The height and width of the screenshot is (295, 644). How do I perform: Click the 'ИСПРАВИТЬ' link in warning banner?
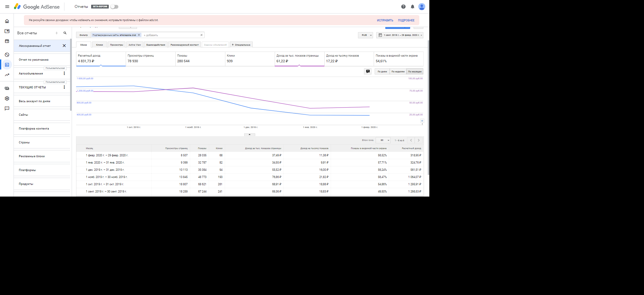pos(385,20)
